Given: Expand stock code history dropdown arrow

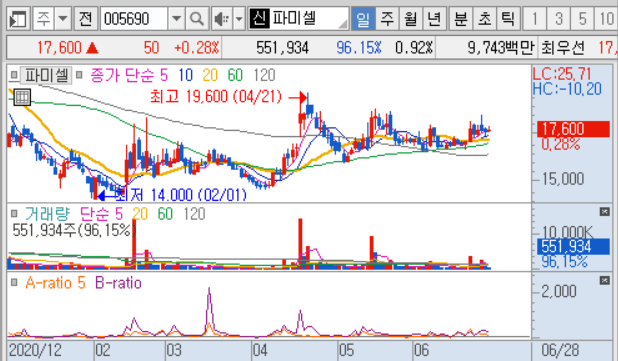Looking at the screenshot, I should point(176,19).
